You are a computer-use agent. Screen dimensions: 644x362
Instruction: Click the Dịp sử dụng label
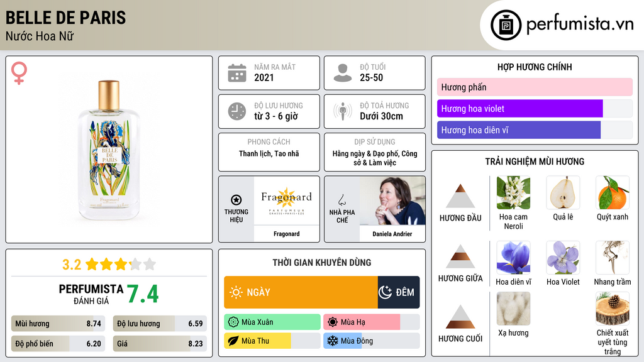375,141
